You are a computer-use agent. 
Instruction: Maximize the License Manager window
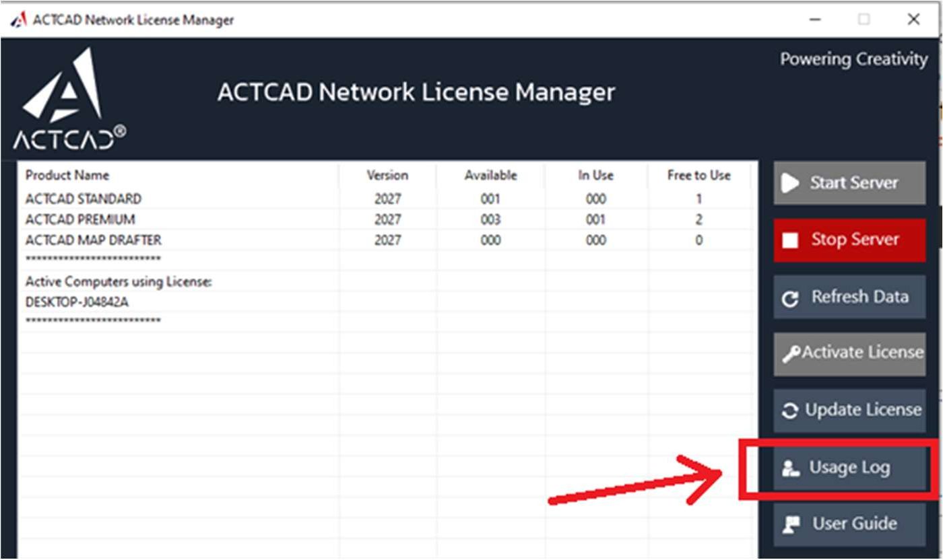tap(864, 20)
